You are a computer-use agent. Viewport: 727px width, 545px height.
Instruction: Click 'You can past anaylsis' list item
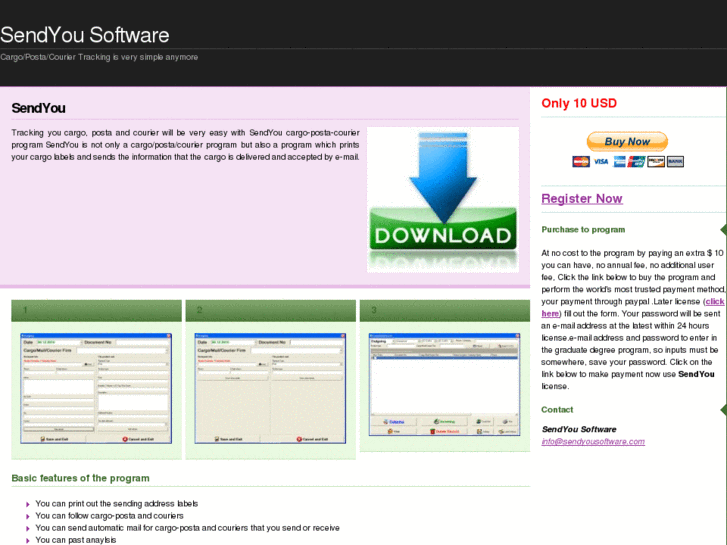pyautogui.click(x=76, y=540)
